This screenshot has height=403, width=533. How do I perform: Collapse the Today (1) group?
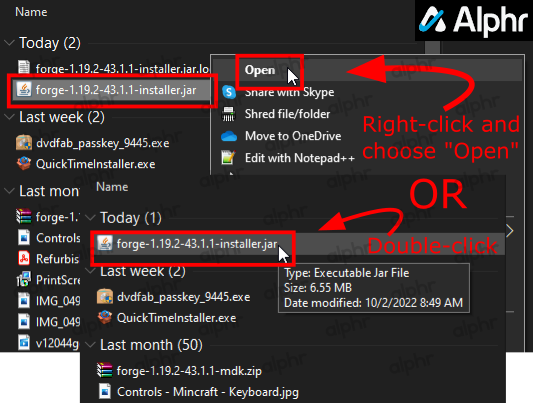pos(90,218)
